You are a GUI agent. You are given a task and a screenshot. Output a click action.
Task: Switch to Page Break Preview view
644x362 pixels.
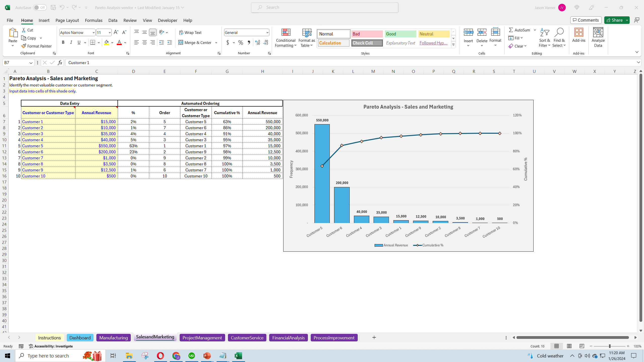582,346
